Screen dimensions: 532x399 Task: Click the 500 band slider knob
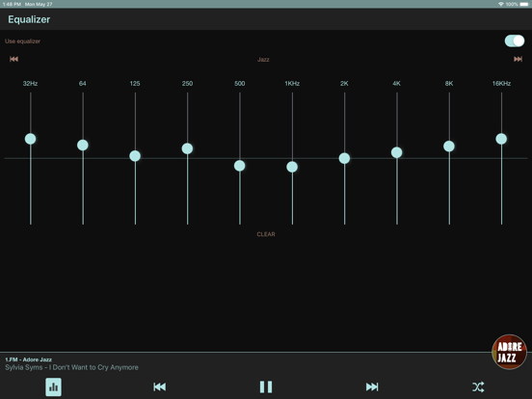point(240,166)
